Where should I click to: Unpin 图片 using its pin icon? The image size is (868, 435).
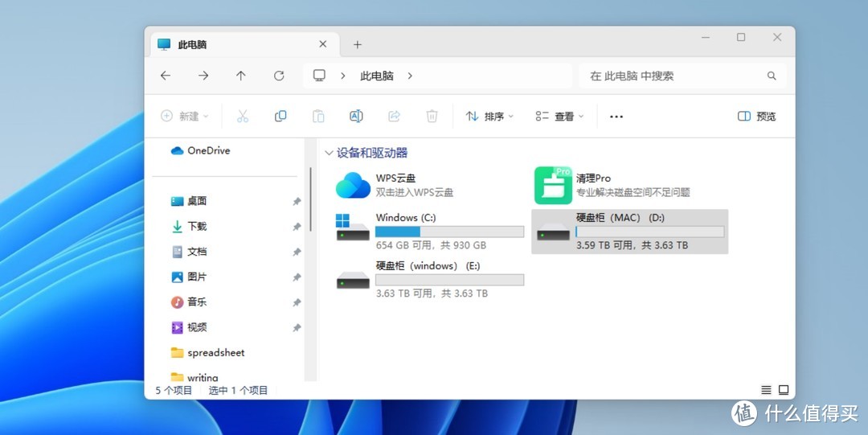[x=297, y=277]
